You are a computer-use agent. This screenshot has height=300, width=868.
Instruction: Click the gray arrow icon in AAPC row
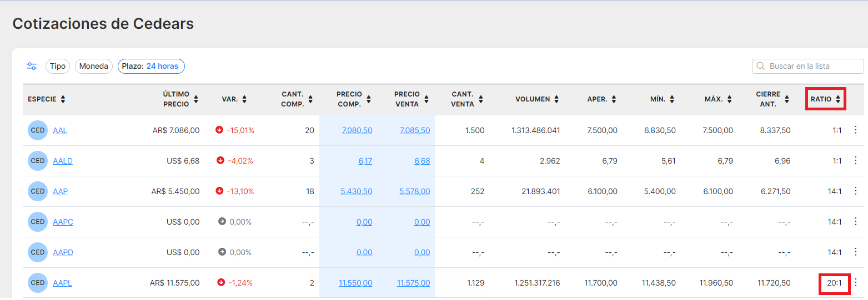click(222, 222)
